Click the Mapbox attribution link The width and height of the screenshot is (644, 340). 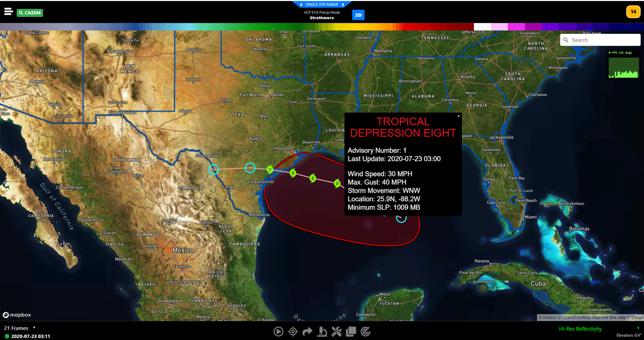[548, 317]
